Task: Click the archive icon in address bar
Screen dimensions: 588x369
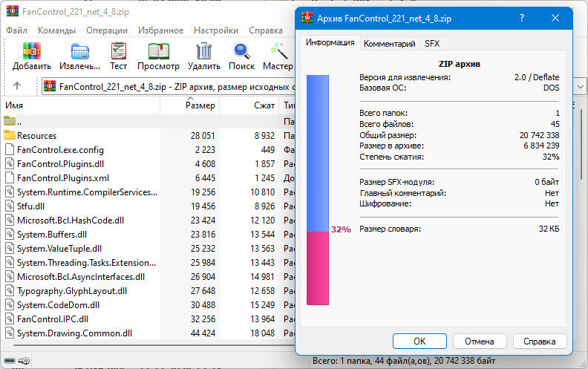Action: pyautogui.click(x=50, y=86)
